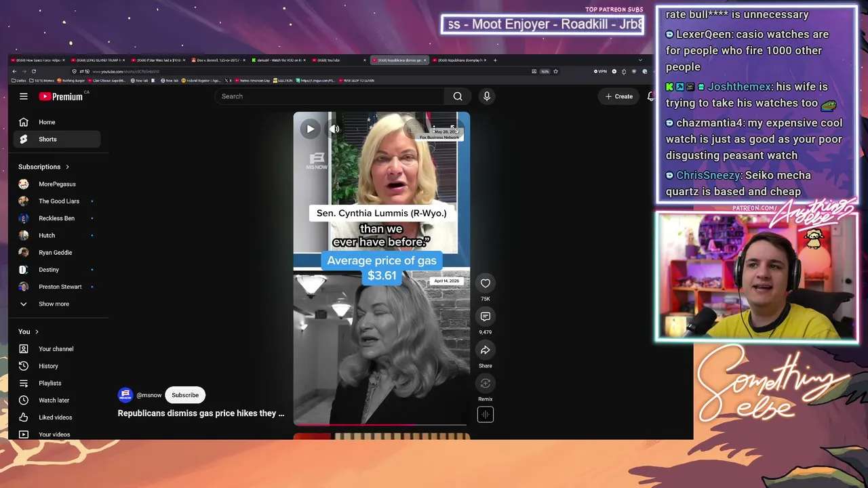Open the Short's sound page icon
The width and height of the screenshot is (868, 488).
point(486,414)
